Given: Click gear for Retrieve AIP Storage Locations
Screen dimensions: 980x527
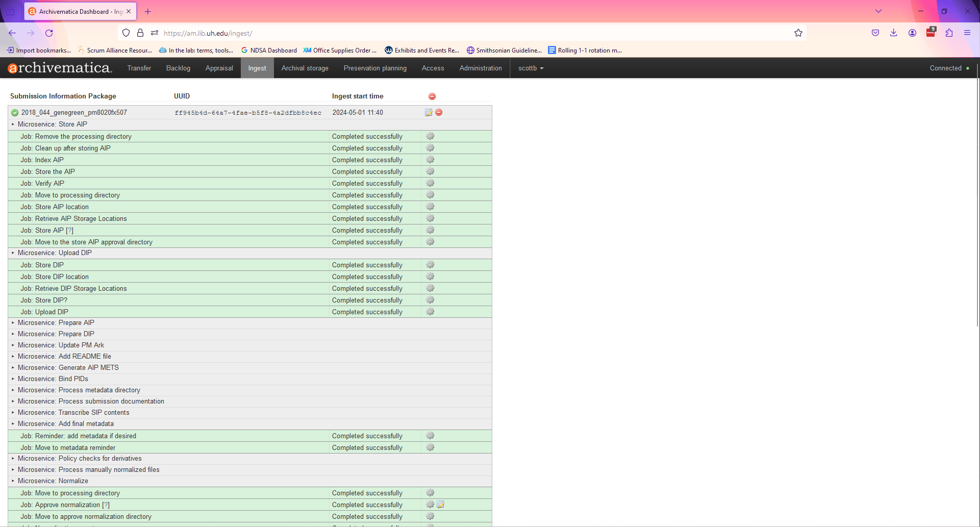Looking at the screenshot, I should 430,218.
